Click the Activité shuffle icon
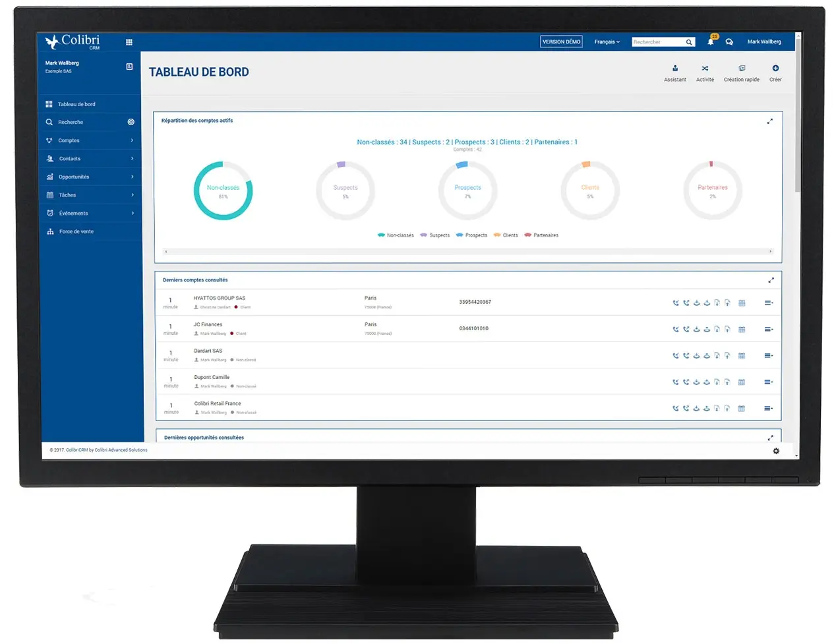This screenshot has height=644, width=834. (x=705, y=69)
